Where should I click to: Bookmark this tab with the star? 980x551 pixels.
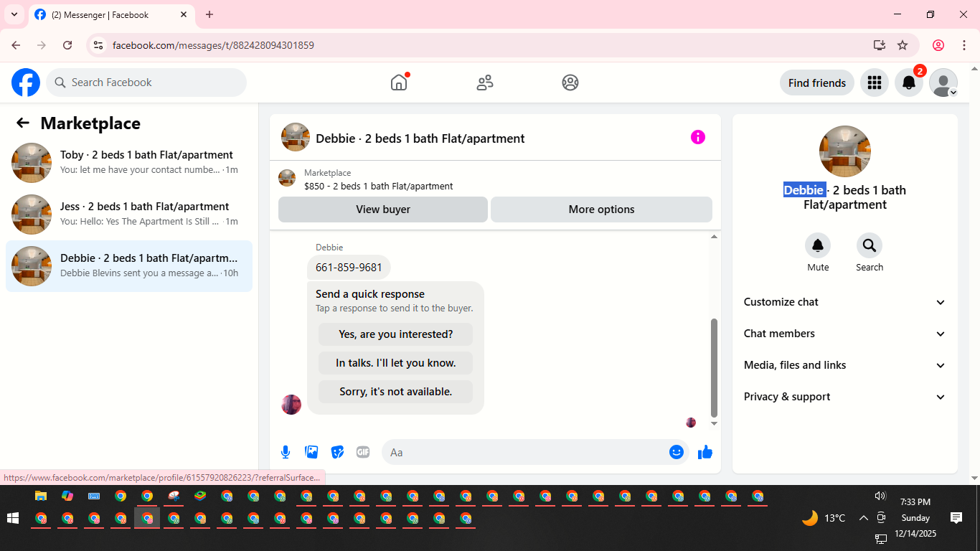click(x=903, y=45)
